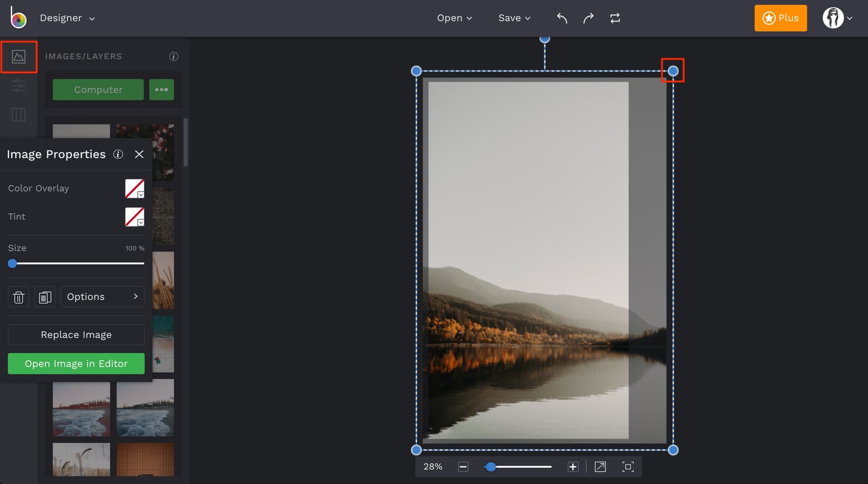Click the Replace Image button
The height and width of the screenshot is (484, 868).
point(76,334)
